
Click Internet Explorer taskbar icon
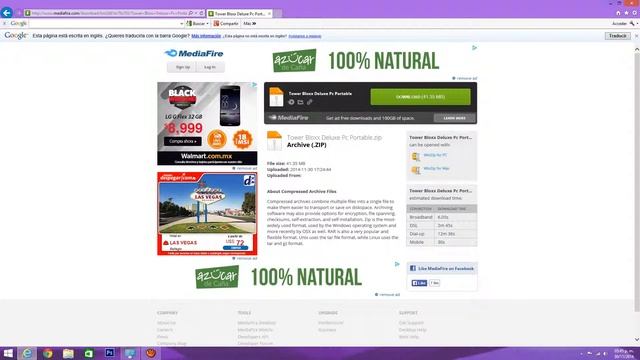point(27,353)
